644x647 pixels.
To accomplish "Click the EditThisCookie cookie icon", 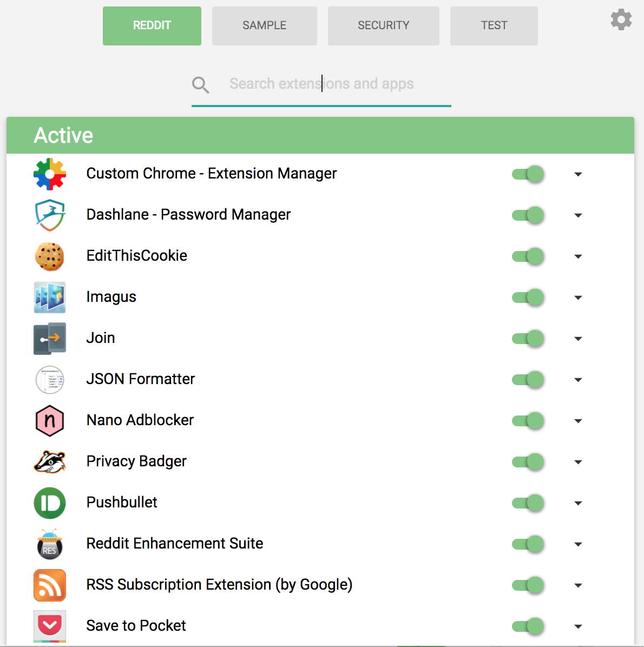I will [x=50, y=256].
